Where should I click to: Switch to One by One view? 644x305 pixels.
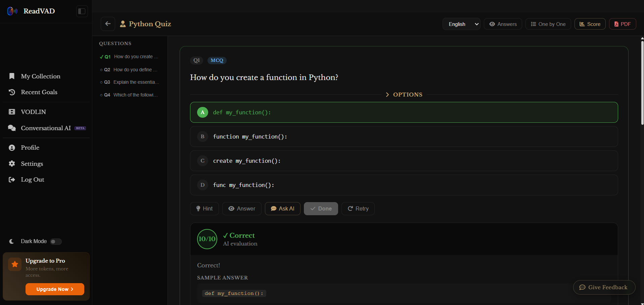coord(548,24)
